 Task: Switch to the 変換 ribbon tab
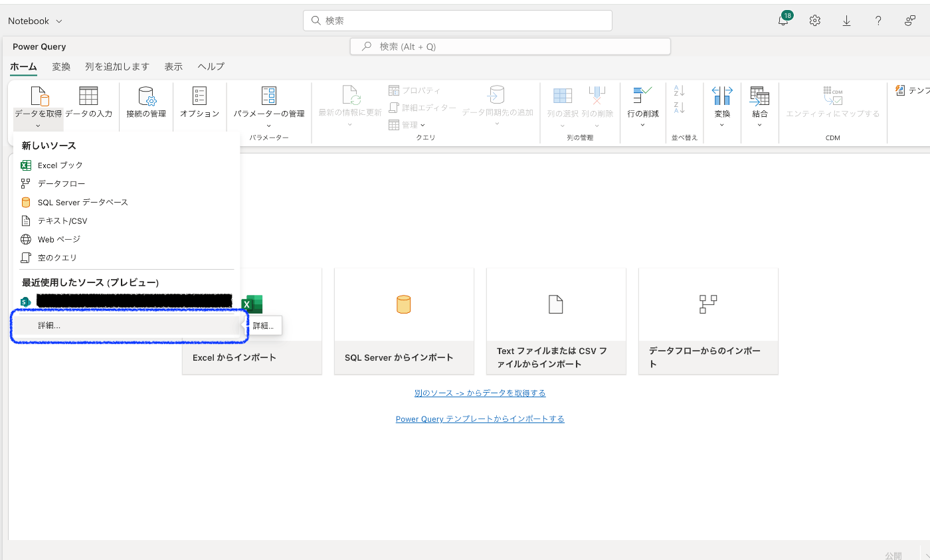pyautogui.click(x=61, y=66)
